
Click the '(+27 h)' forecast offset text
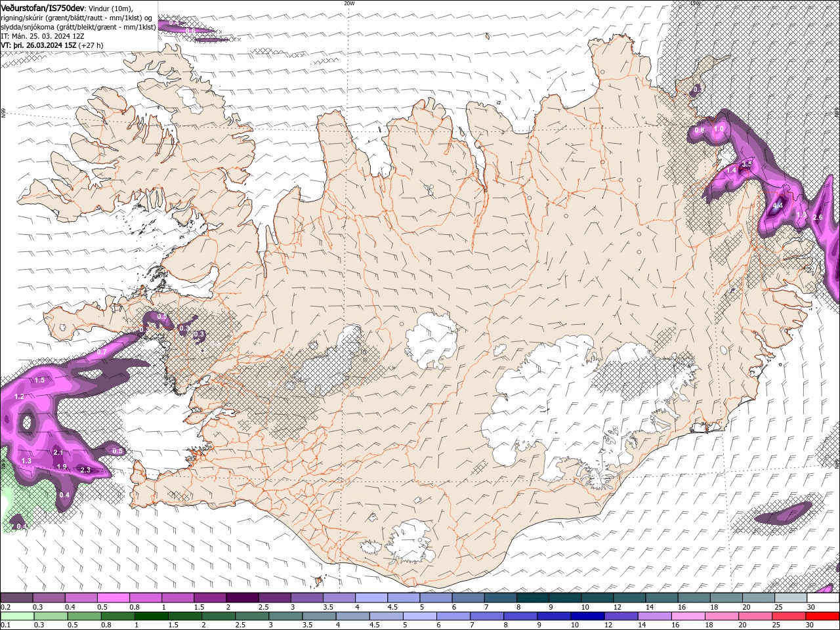click(x=91, y=45)
